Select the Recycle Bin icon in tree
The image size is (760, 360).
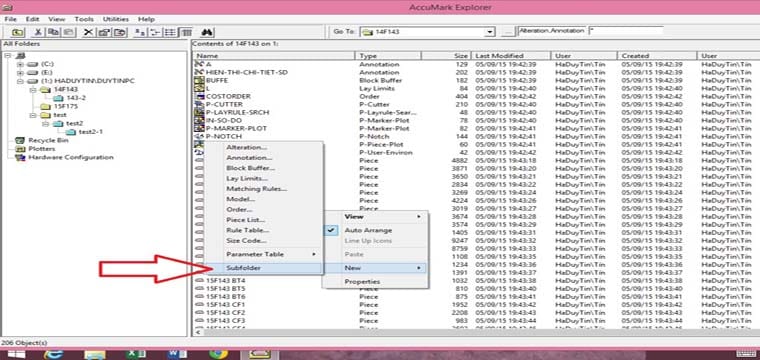[20, 140]
